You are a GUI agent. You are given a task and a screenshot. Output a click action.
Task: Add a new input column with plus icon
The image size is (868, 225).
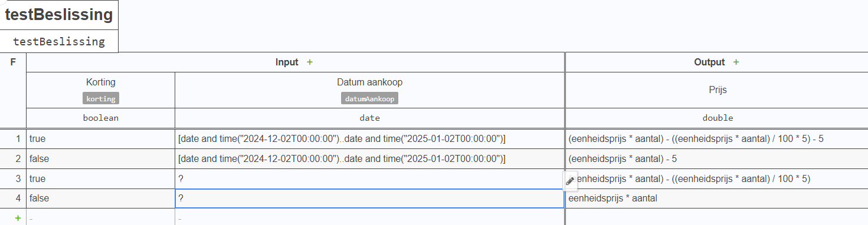click(310, 62)
